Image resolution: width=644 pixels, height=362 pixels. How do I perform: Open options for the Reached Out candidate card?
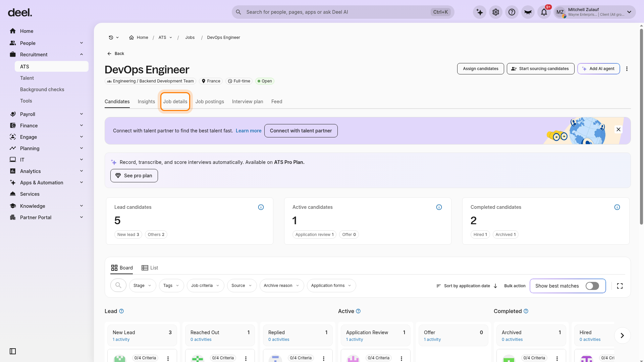tap(246, 358)
